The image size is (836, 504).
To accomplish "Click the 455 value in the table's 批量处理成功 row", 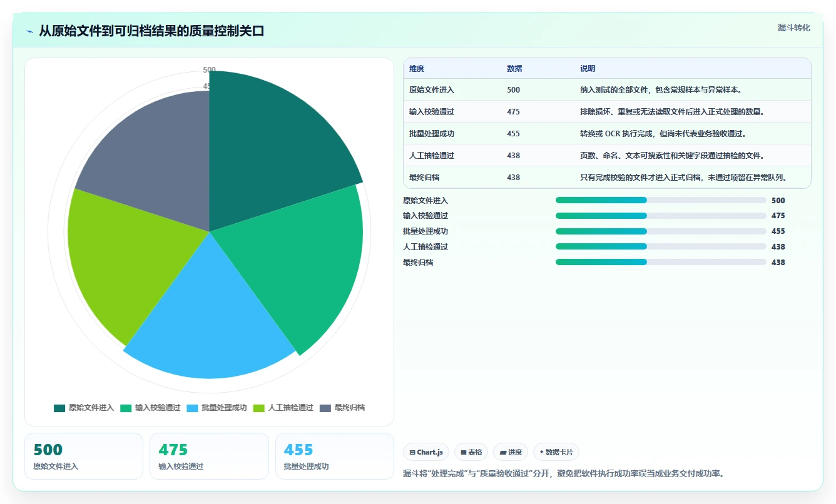I will coord(513,134).
